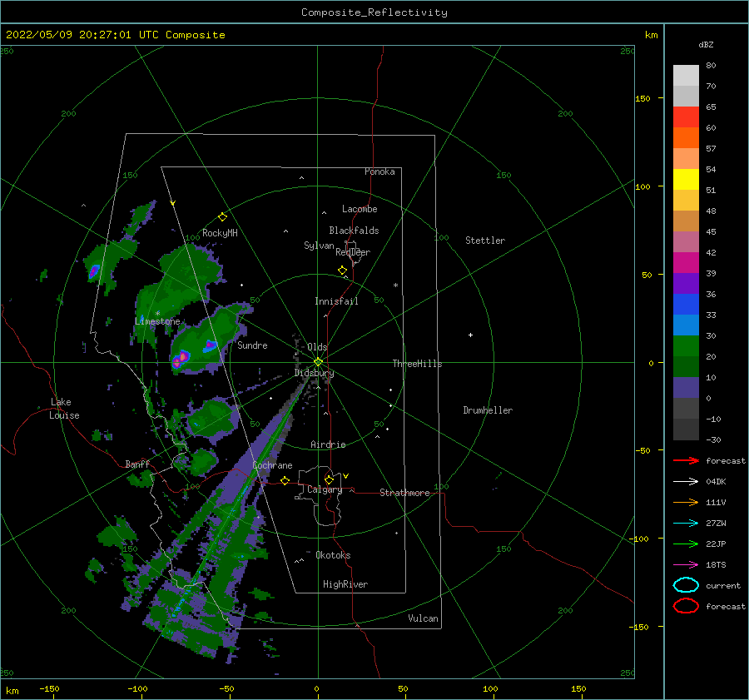The height and width of the screenshot is (700, 749).
Task: Click the Cochrane label
Action: click(x=272, y=465)
